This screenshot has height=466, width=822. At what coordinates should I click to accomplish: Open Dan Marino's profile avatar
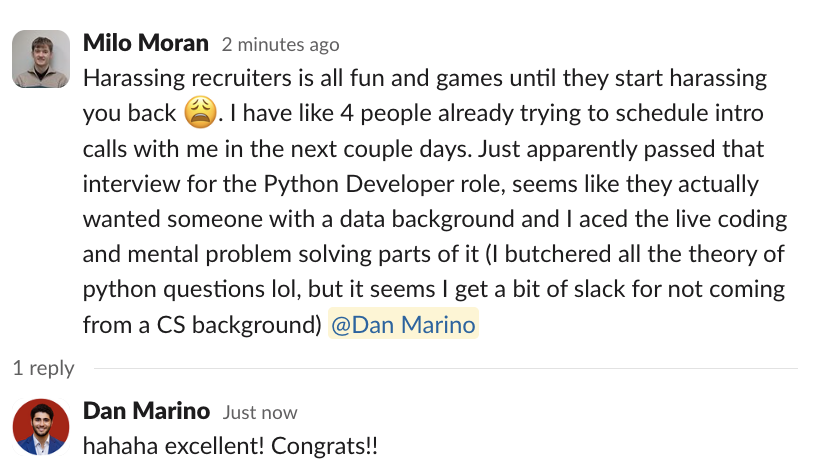coord(41,425)
